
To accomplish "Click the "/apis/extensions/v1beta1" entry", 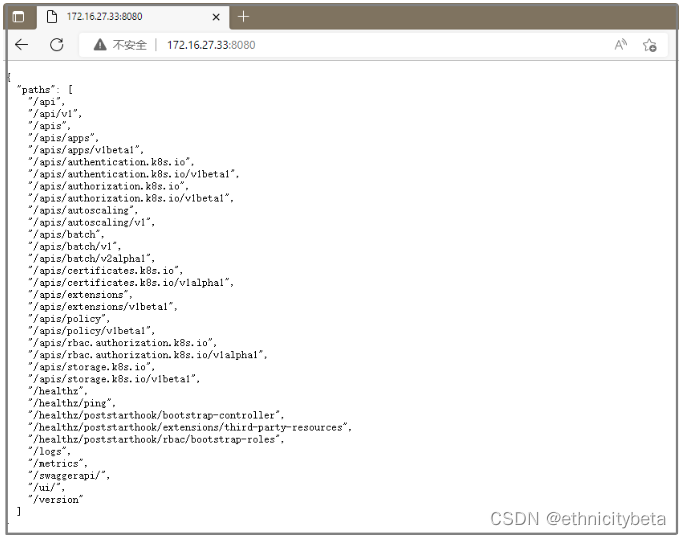I will [103, 307].
